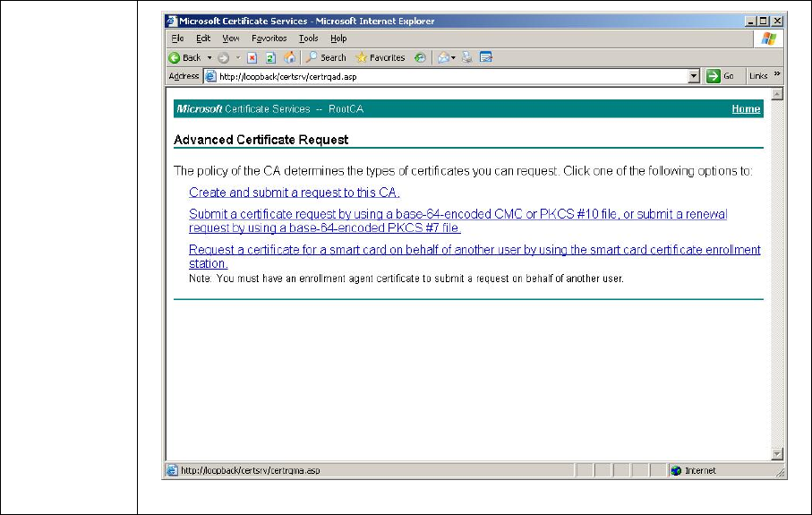Open the Mail dropdown arrow
The height and width of the screenshot is (515, 812).
[453, 57]
